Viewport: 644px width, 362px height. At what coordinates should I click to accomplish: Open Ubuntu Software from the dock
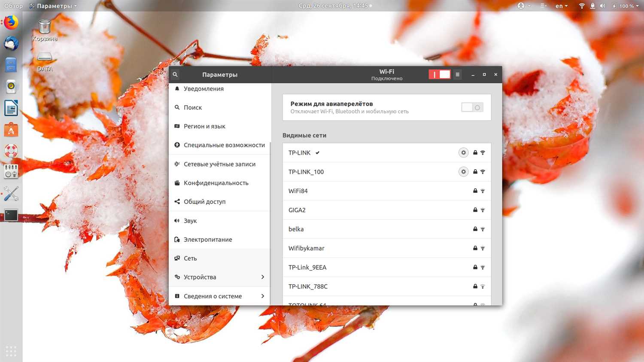(x=11, y=129)
